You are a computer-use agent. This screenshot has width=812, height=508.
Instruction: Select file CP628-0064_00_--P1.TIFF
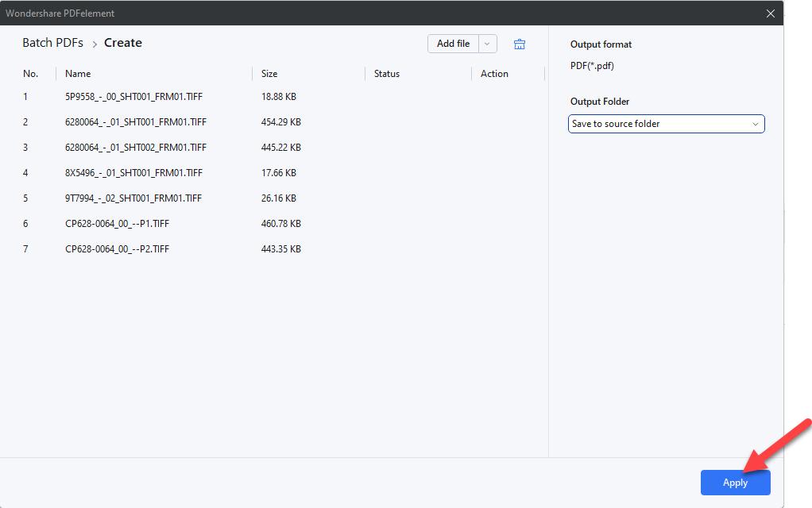pos(117,223)
